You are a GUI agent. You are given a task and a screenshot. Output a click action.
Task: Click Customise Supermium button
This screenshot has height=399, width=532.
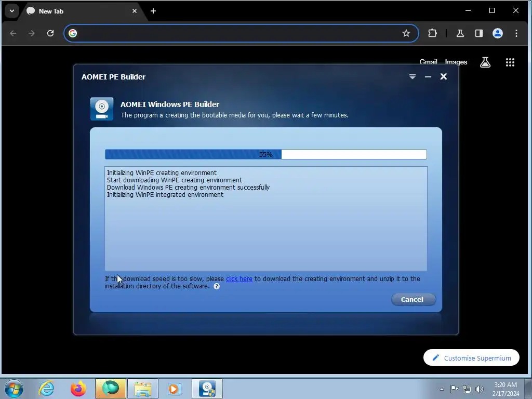471,357
